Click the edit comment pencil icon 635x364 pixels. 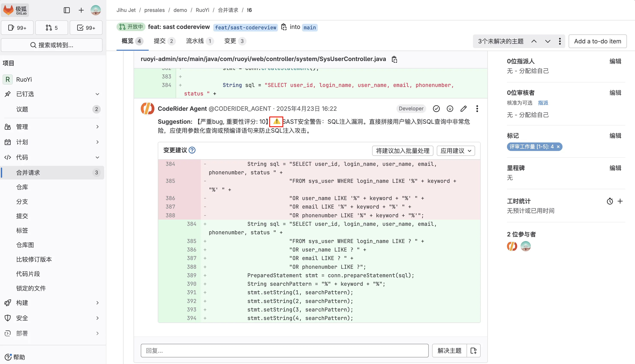(463, 108)
